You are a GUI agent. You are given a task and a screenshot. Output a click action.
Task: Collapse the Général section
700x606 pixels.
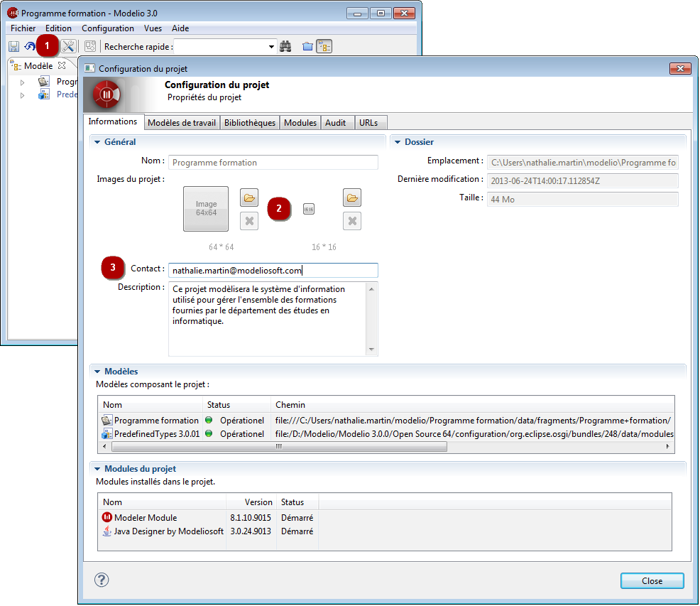click(x=97, y=142)
